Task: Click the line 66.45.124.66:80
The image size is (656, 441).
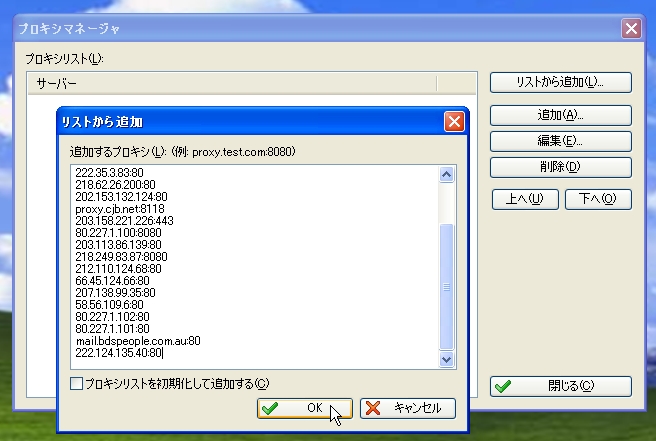Action: coord(112,281)
